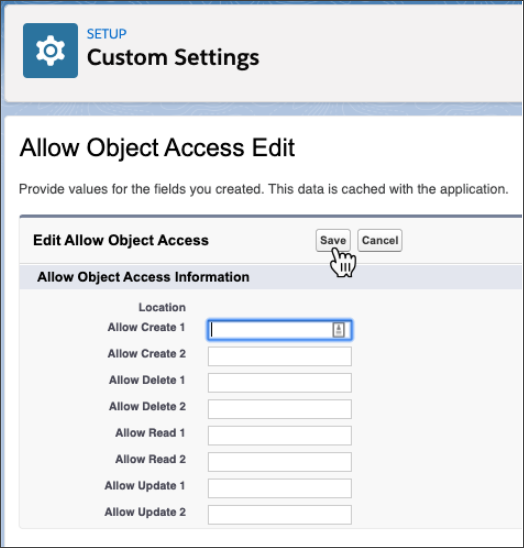Place cursor in Allow Read 1 field
The image size is (524, 548).
[280, 435]
